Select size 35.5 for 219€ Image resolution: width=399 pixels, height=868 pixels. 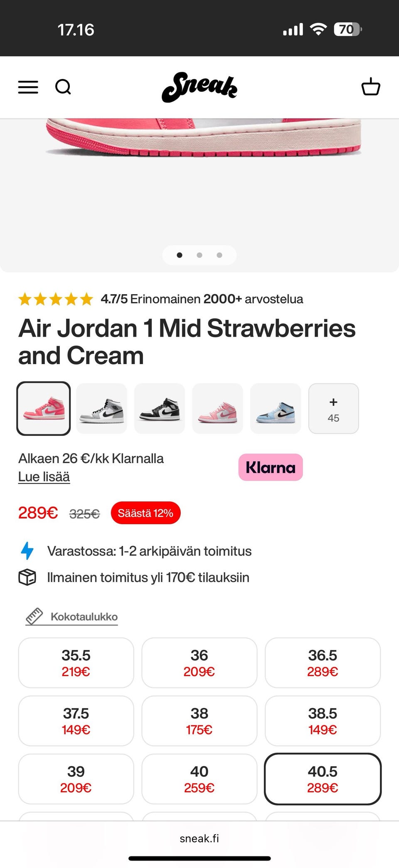76,662
